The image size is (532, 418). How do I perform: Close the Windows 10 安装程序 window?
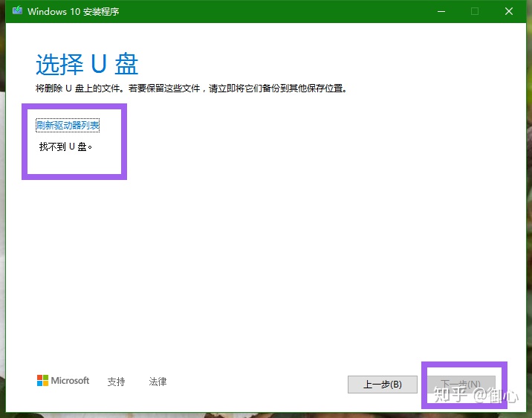pos(508,12)
